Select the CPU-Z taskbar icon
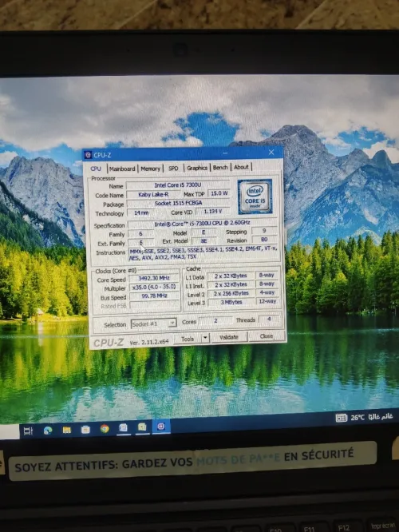 pos(161,426)
